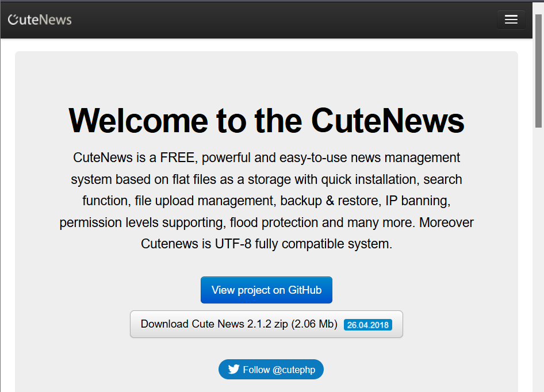This screenshot has width=544, height=392.
Task: Click View project on GitHub button
Action: tap(266, 290)
